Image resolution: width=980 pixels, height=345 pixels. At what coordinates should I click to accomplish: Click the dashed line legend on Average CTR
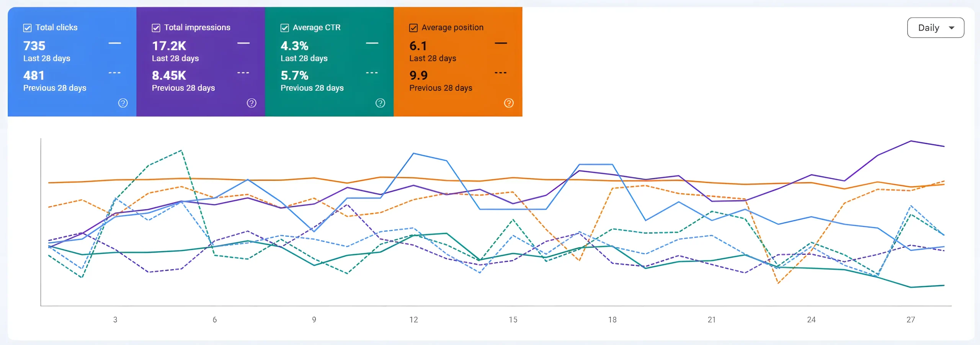(372, 73)
